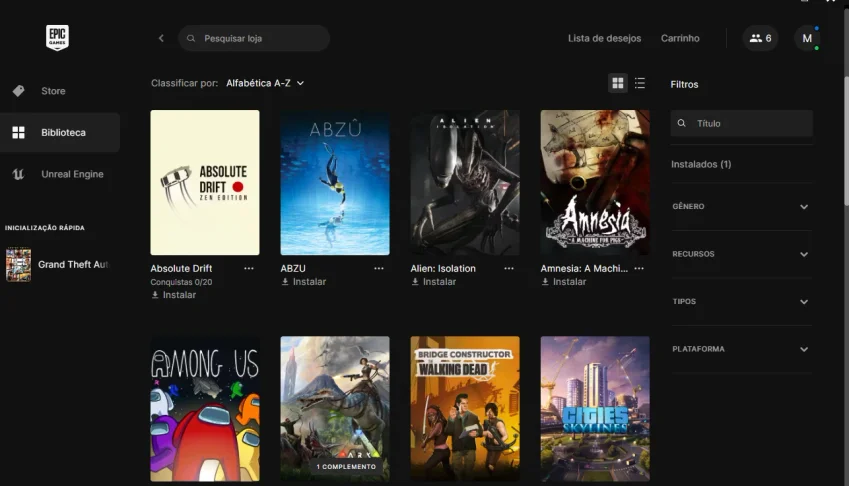Open Alfabética A-Z sort dropdown
The image size is (849, 486).
[x=265, y=83]
